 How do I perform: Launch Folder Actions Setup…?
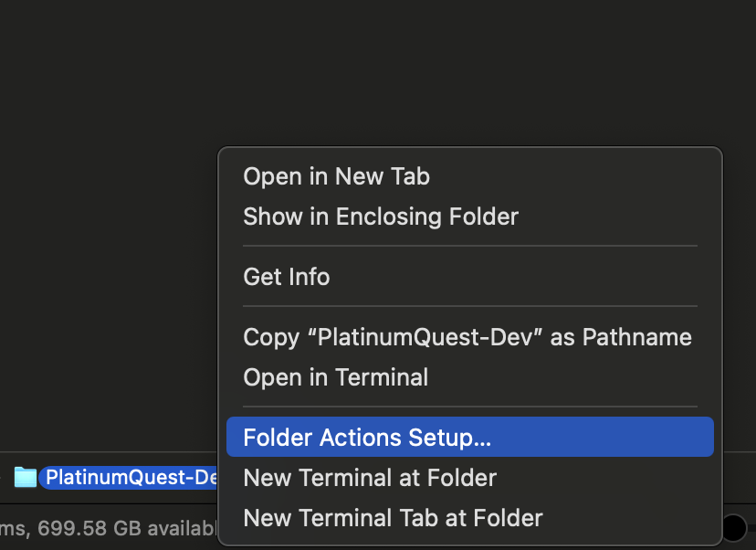coord(367,438)
